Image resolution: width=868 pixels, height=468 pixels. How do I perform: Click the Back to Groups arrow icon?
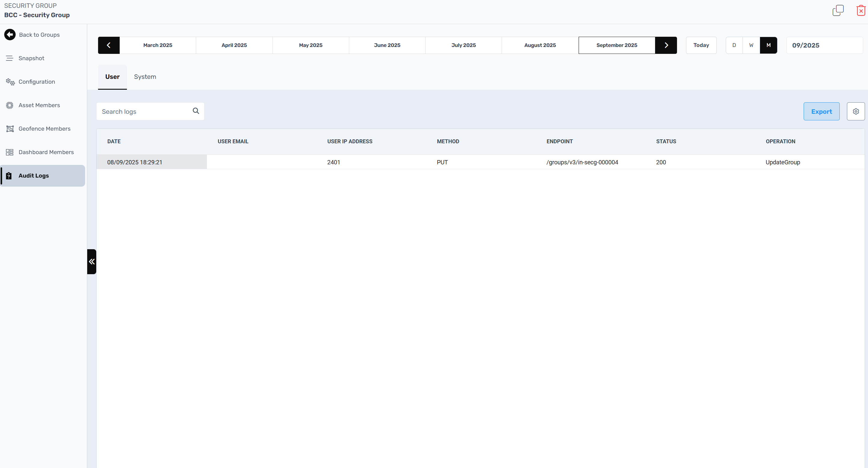tap(10, 34)
